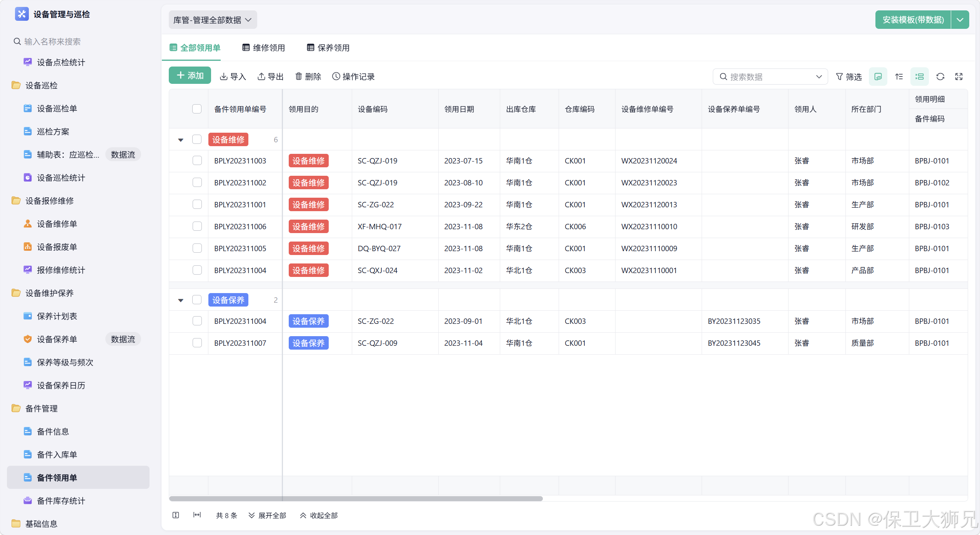980x535 pixels.
Task: Click 展开全部 to expand all groups
Action: [267, 515]
